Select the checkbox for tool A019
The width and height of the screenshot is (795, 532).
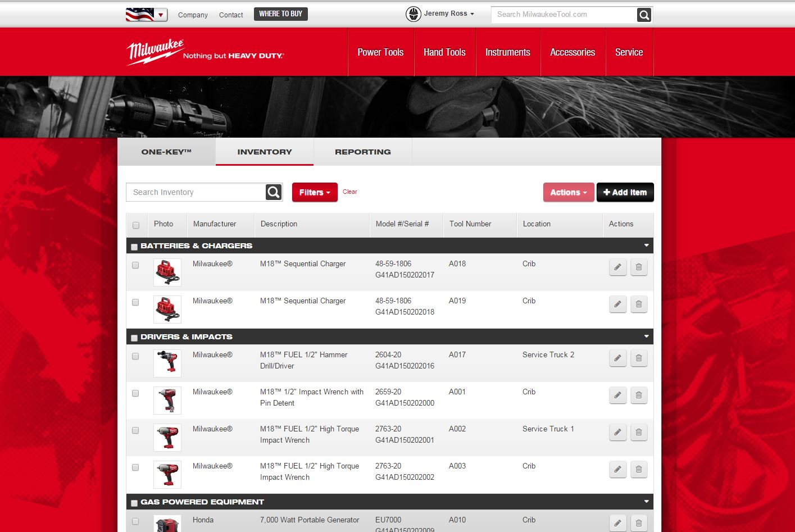tap(135, 302)
